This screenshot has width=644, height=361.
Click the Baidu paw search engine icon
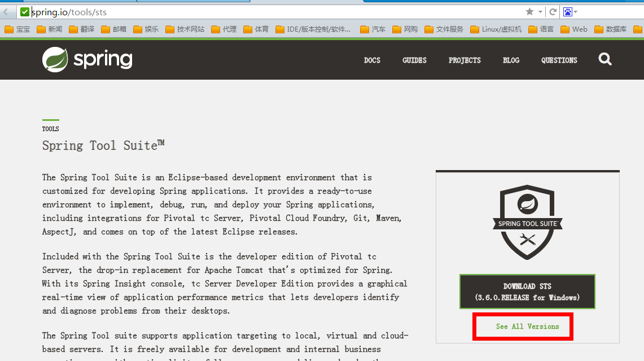click(568, 12)
